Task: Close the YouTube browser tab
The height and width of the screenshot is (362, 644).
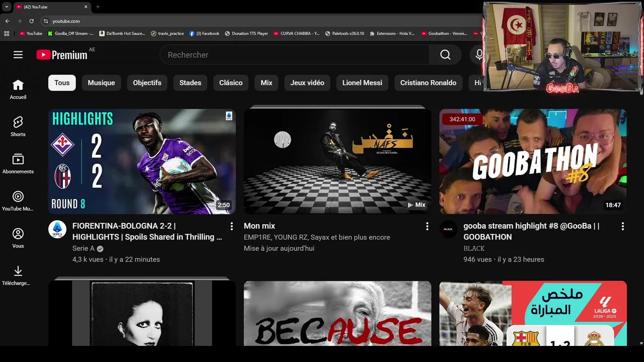Action: point(86,7)
